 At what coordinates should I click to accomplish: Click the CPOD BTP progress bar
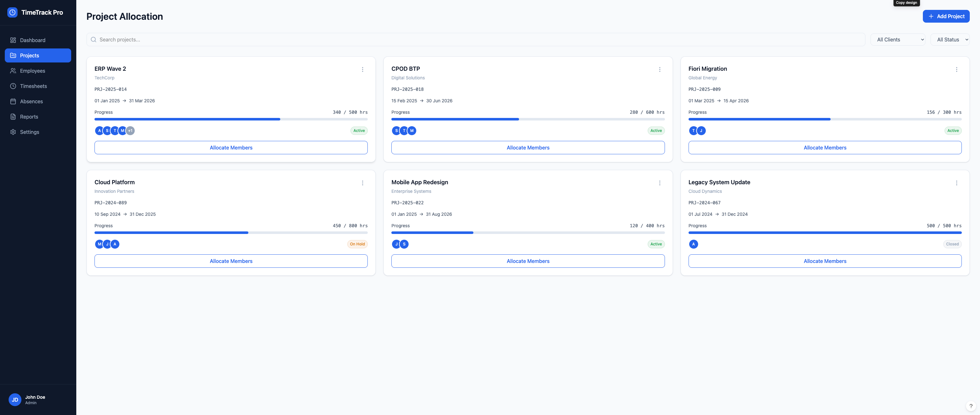click(528, 119)
